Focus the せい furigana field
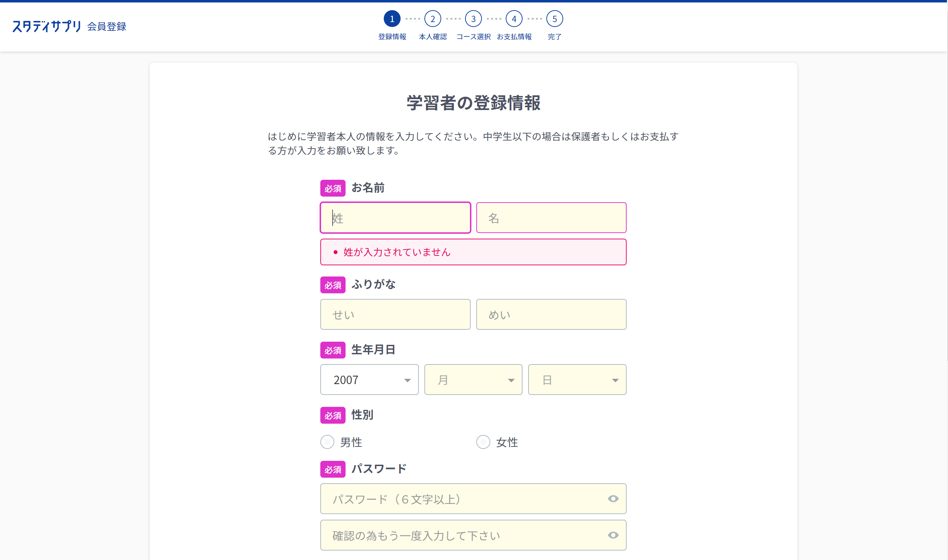This screenshot has width=948, height=560. point(395,314)
